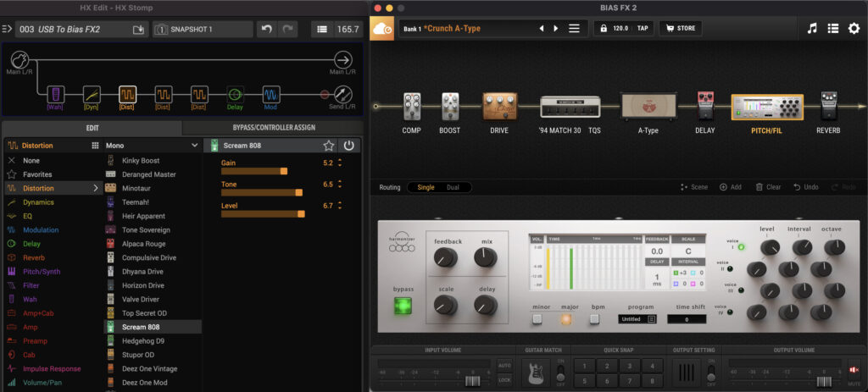This screenshot has height=392, width=868.
Task: Select the Wah block in signal path
Action: click(x=55, y=94)
